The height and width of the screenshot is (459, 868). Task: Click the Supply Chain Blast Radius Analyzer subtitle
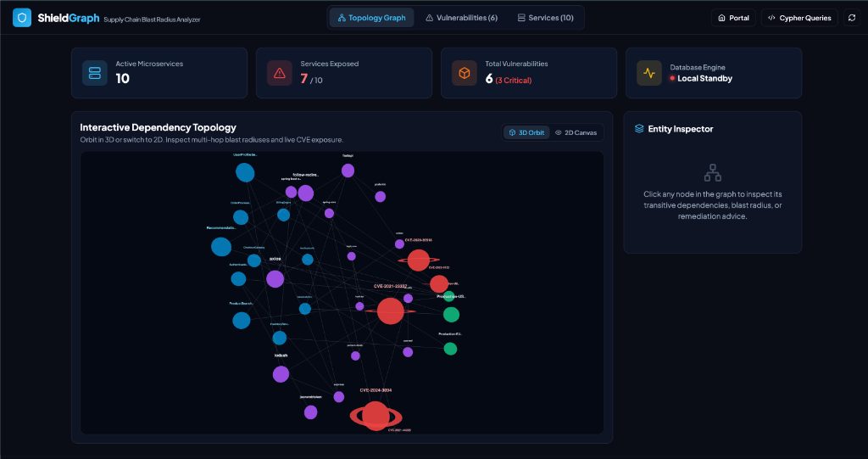pyautogui.click(x=153, y=20)
